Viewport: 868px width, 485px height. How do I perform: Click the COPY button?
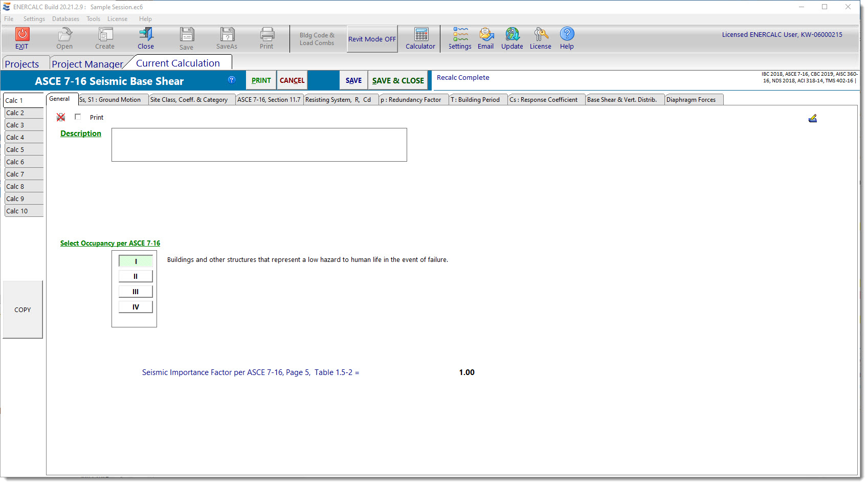tap(23, 310)
